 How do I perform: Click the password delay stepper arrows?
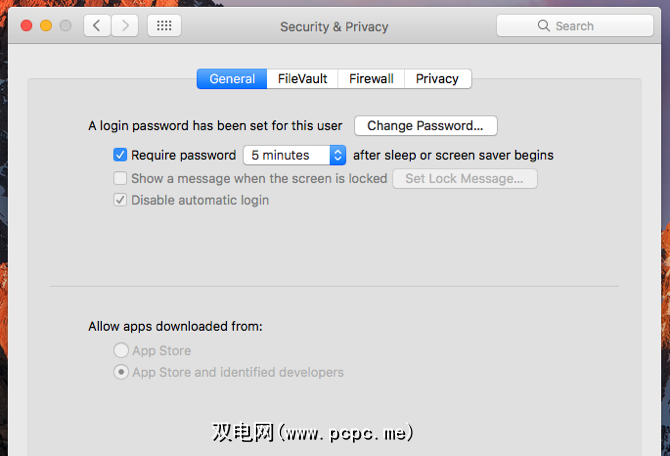click(338, 155)
